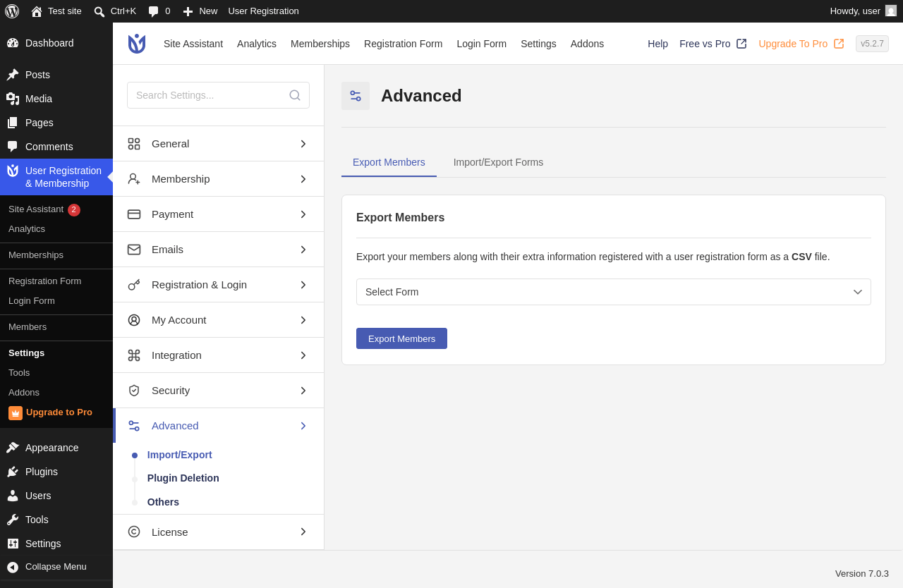Screen dimensions: 903x588
Task: Switch to the Import/Export Forms tab
Action: tap(498, 162)
